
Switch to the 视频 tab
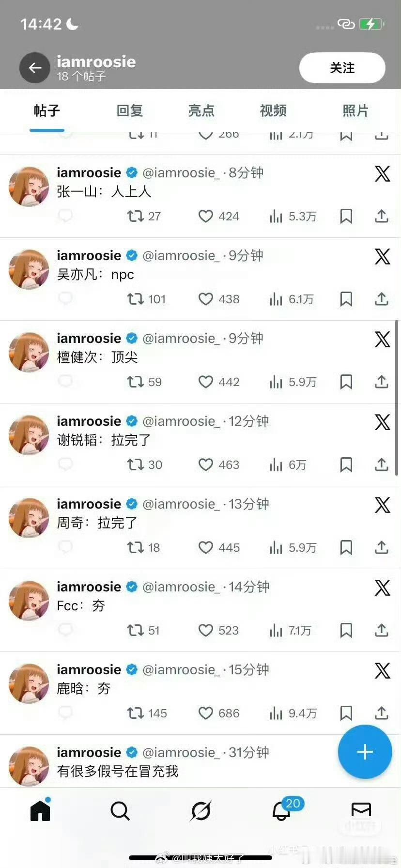(x=273, y=111)
